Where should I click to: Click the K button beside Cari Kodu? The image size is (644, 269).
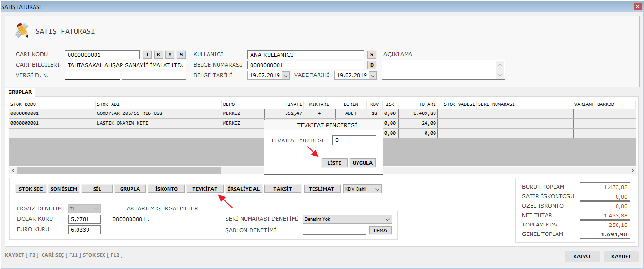pyautogui.click(x=158, y=54)
